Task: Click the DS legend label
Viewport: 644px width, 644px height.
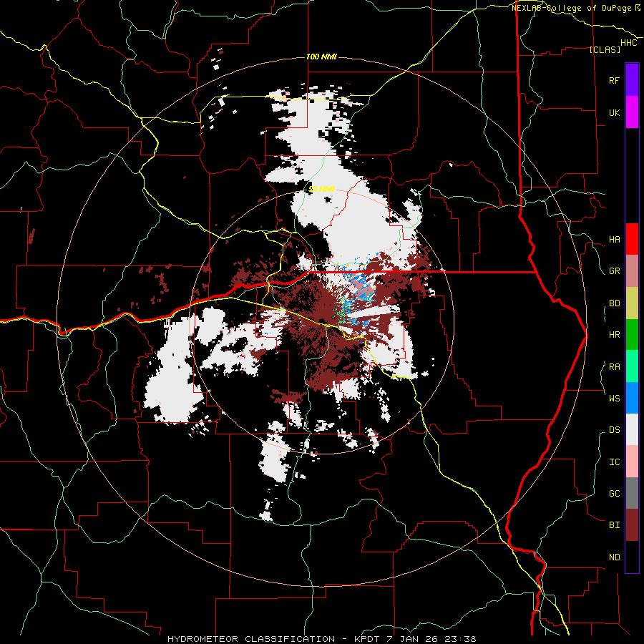Action: [x=614, y=430]
